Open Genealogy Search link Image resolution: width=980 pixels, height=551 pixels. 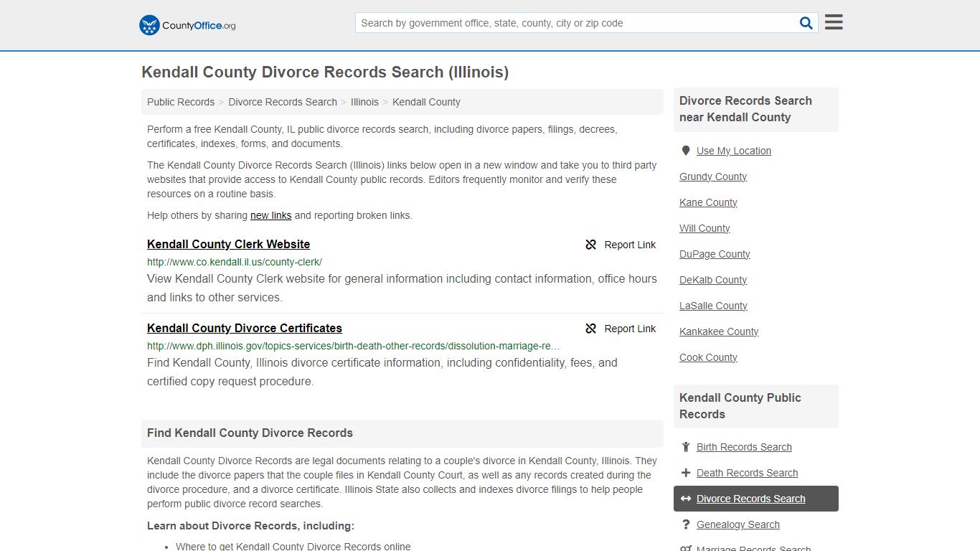(738, 524)
